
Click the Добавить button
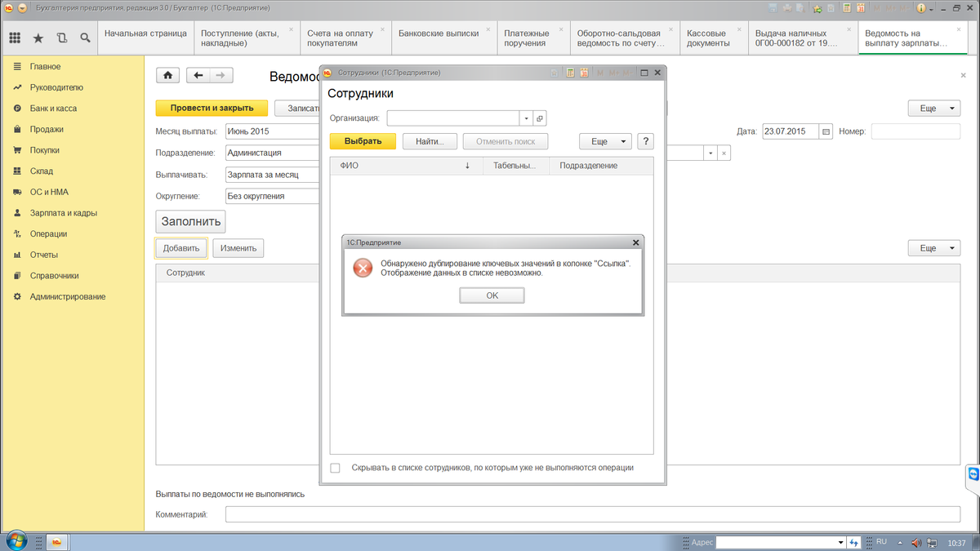181,248
